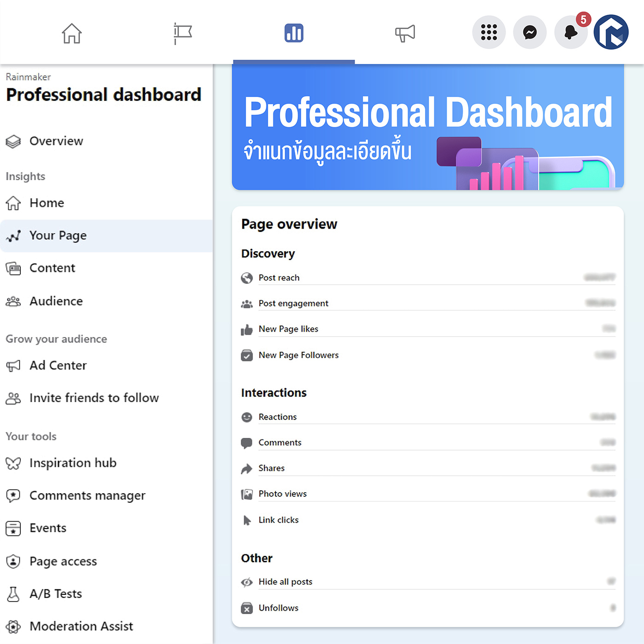Screen dimensions: 644x644
Task: Open the Audience insights section
Action: [56, 301]
